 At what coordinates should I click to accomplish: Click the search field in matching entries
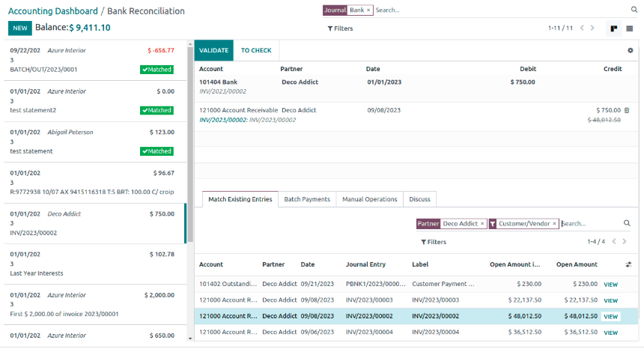[x=590, y=224]
